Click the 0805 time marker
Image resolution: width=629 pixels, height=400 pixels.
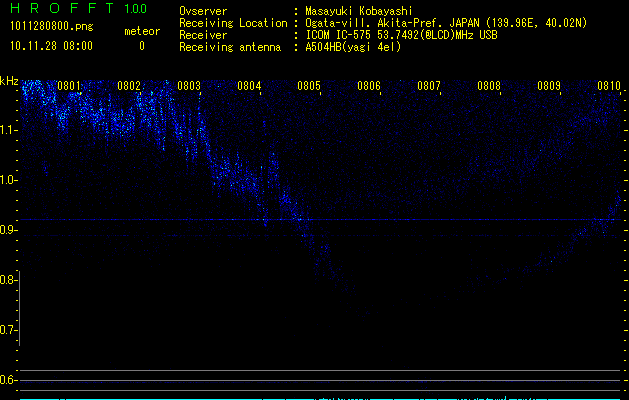coord(309,86)
